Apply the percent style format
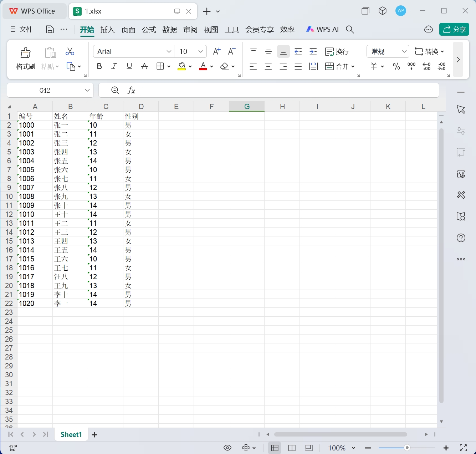This screenshot has height=454, width=476. coord(396,66)
